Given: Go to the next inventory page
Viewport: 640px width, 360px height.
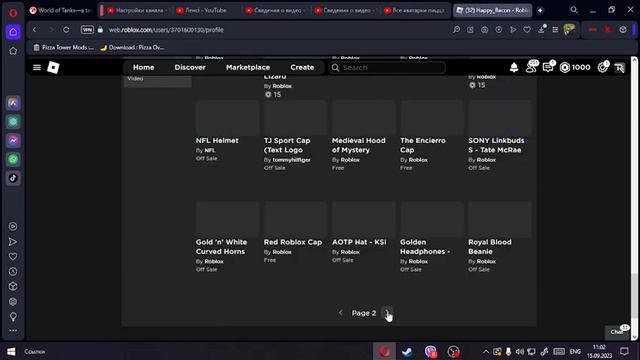Looking at the screenshot, I should (387, 313).
